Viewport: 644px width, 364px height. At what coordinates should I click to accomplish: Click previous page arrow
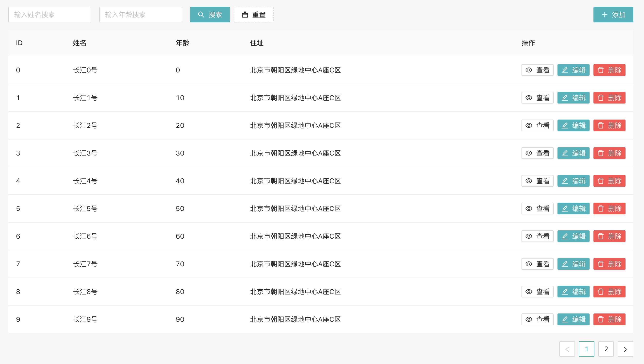pos(567,349)
